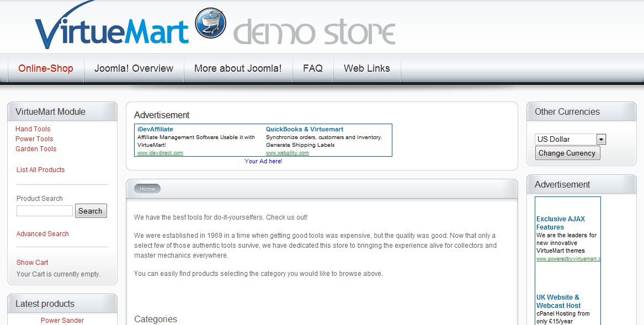The height and width of the screenshot is (325, 644).
Task: Click the Search button
Action: click(91, 211)
